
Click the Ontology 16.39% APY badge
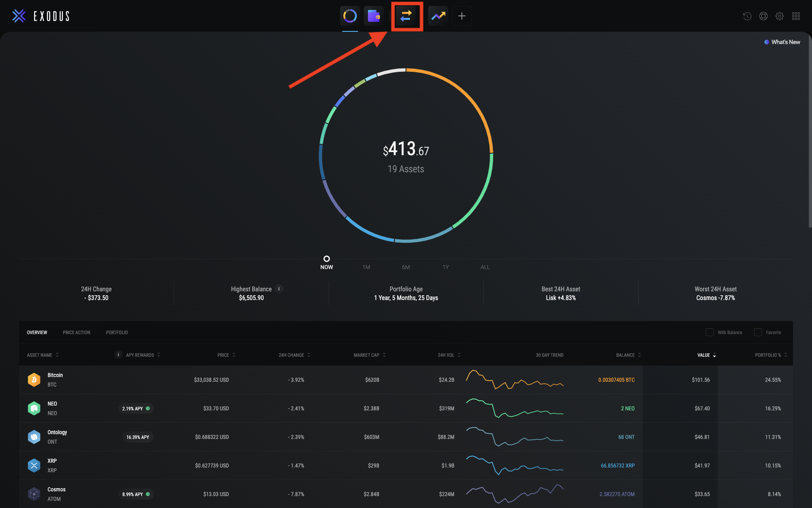tap(138, 437)
